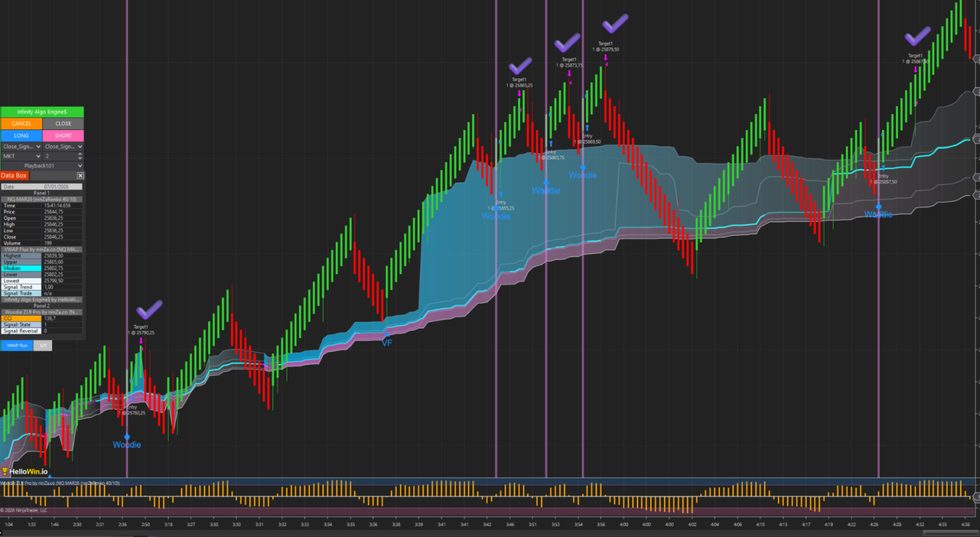Increase quantity with the stepper up arrow
This screenshot has width=980, height=537.
(80, 154)
